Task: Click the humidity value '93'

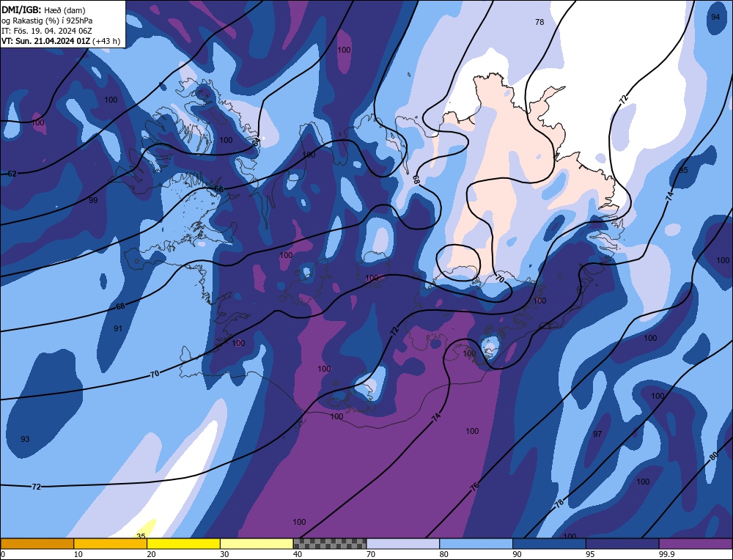Action: click(25, 439)
